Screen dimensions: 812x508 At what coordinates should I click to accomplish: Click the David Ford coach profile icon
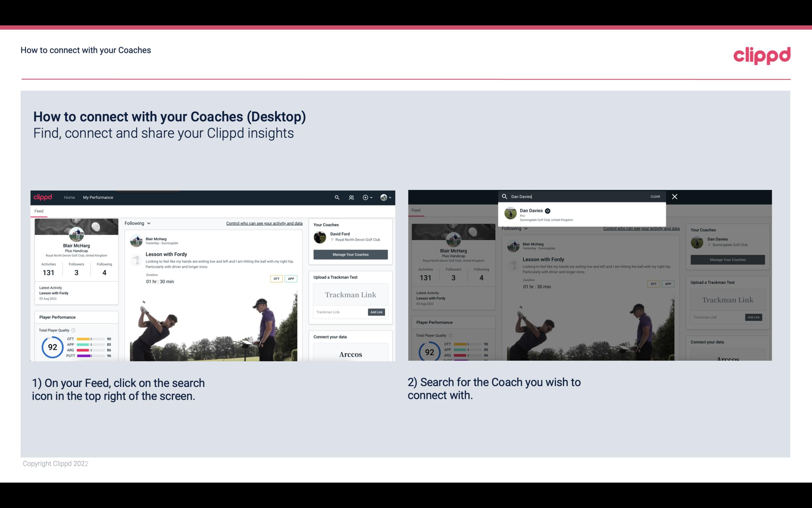[x=320, y=236]
